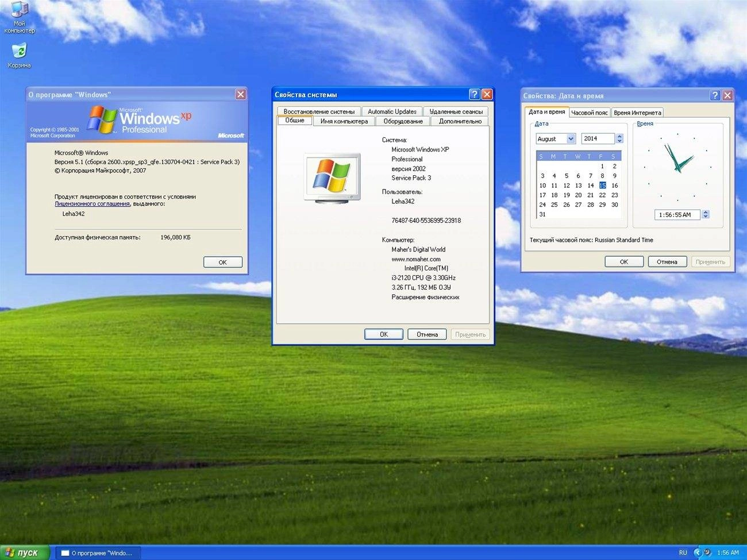
Task: Switch to the Восстановление системы tab
Action: tap(319, 111)
